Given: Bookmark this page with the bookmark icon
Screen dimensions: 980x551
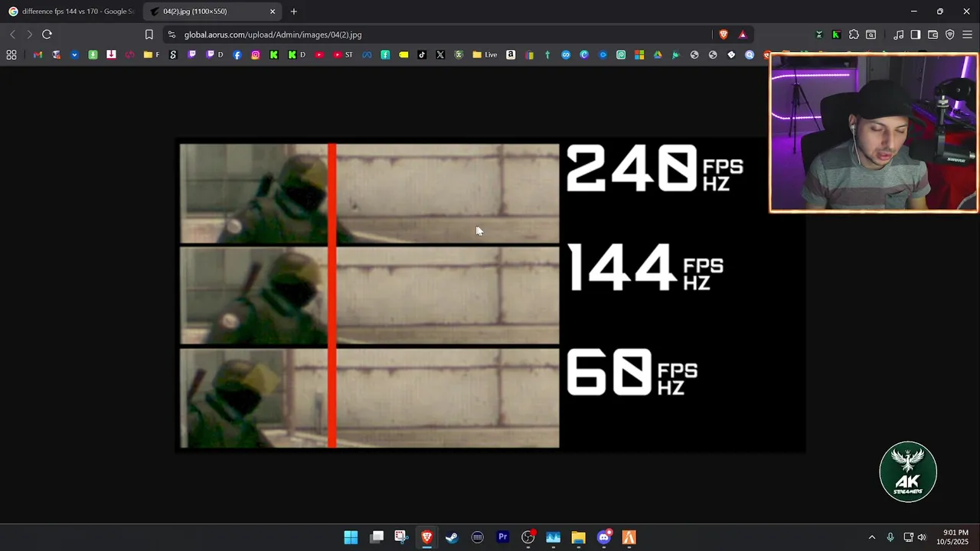Looking at the screenshot, I should click(x=149, y=34).
